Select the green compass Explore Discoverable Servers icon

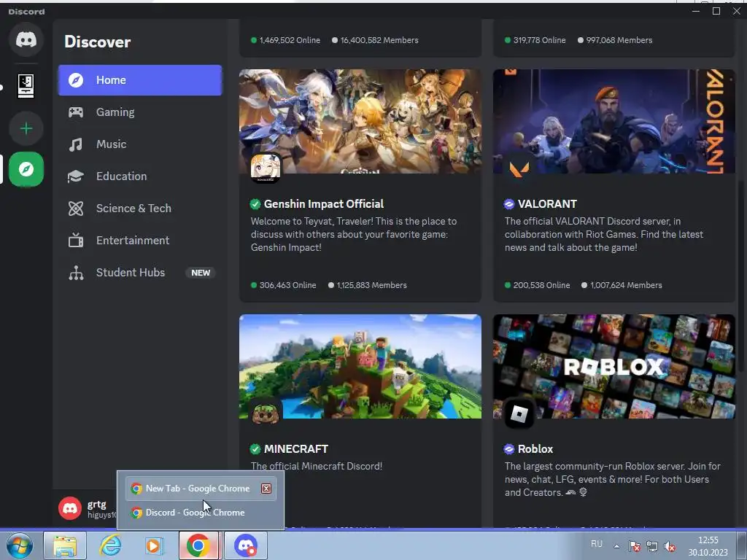26,169
